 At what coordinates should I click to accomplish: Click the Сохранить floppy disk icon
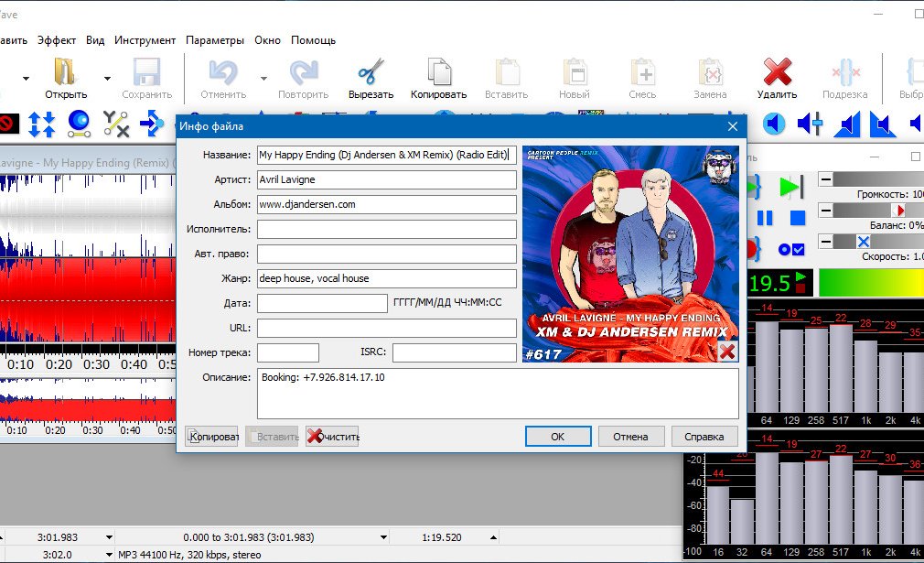pyautogui.click(x=146, y=72)
